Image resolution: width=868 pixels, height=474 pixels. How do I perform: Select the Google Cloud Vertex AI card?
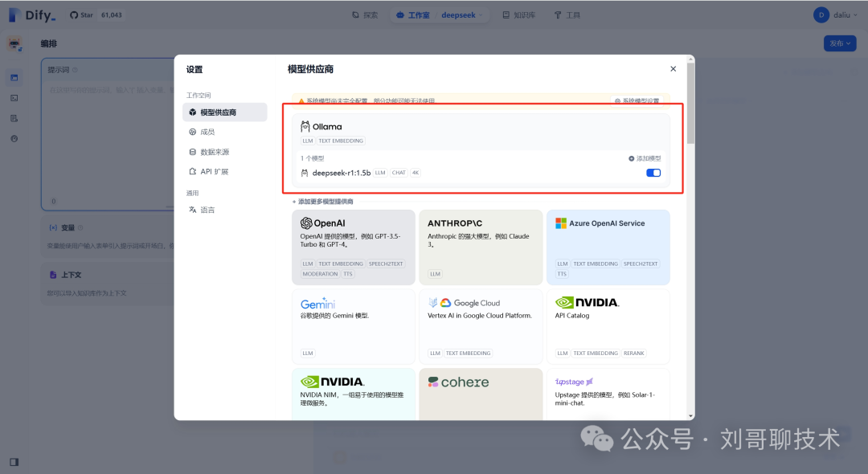(x=481, y=326)
